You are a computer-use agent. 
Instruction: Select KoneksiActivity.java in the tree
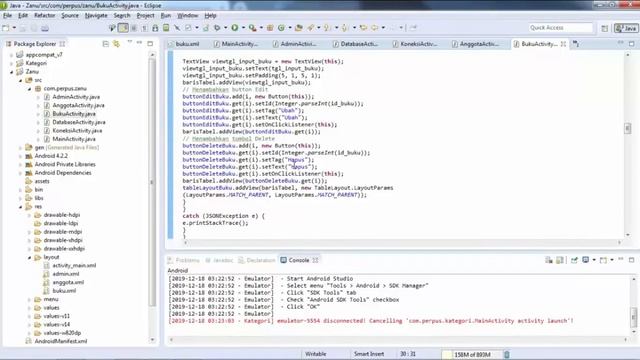tap(77, 131)
